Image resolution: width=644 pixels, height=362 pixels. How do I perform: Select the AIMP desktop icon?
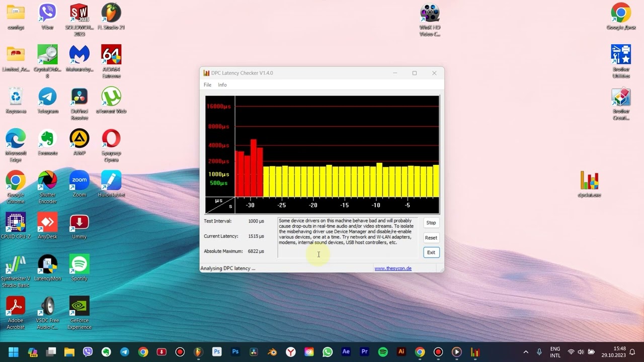coord(79,142)
